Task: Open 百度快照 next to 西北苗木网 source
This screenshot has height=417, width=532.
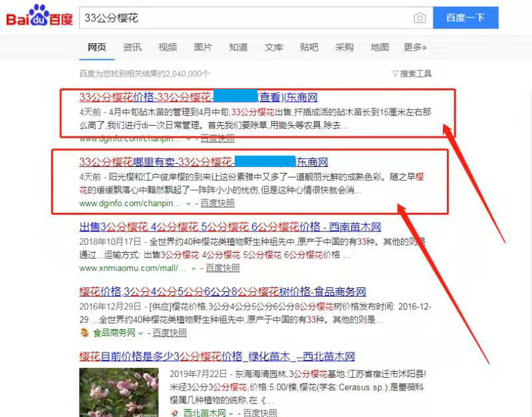Action: pos(260,413)
